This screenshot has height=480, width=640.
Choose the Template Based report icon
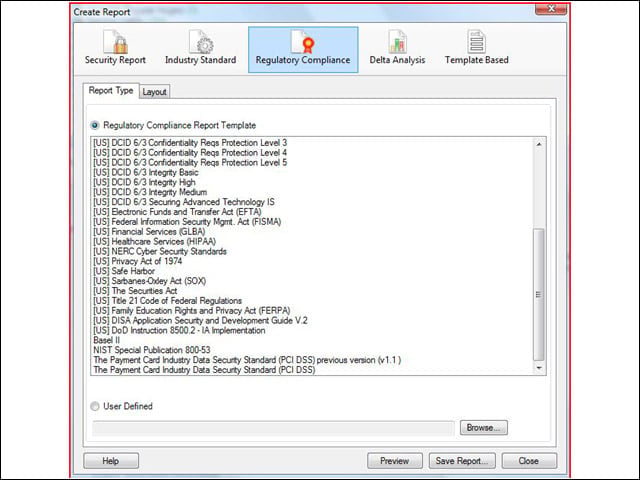pyautogui.click(x=476, y=48)
